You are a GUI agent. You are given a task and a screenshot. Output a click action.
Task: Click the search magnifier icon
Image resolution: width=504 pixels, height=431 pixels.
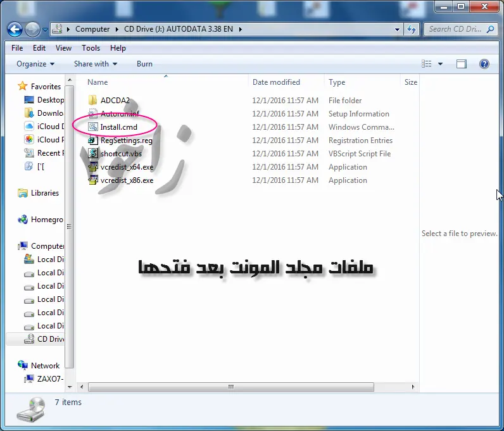(x=490, y=29)
